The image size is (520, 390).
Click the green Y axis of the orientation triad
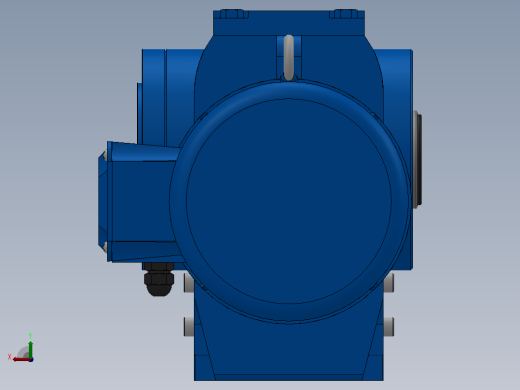tap(31, 349)
